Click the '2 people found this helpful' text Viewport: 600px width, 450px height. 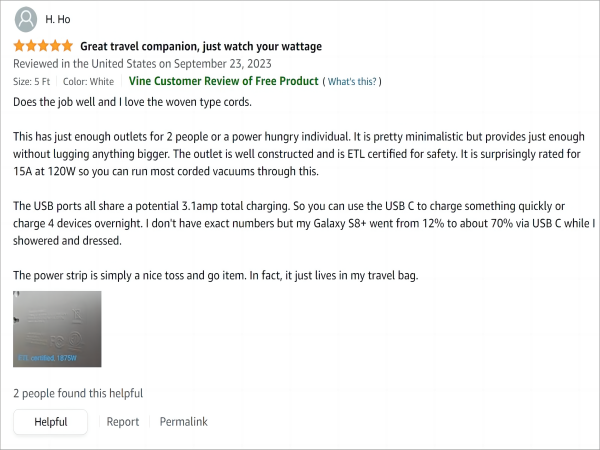point(78,393)
